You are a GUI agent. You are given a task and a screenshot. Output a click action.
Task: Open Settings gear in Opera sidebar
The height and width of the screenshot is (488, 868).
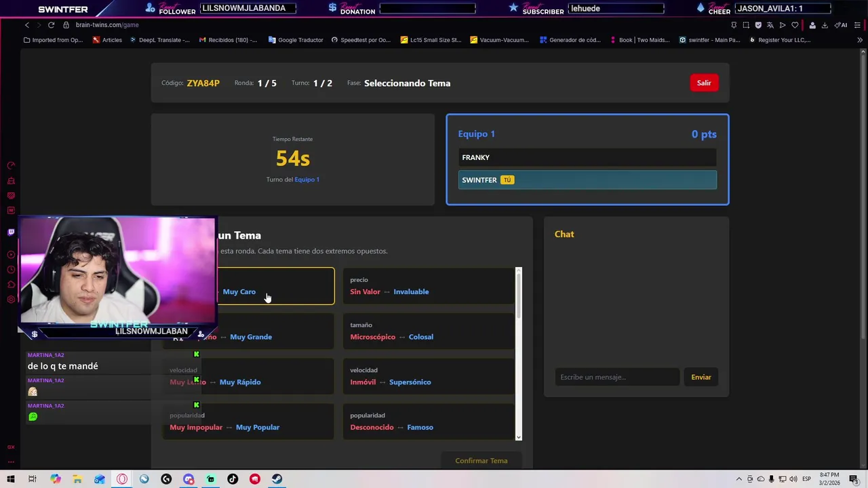(11, 300)
